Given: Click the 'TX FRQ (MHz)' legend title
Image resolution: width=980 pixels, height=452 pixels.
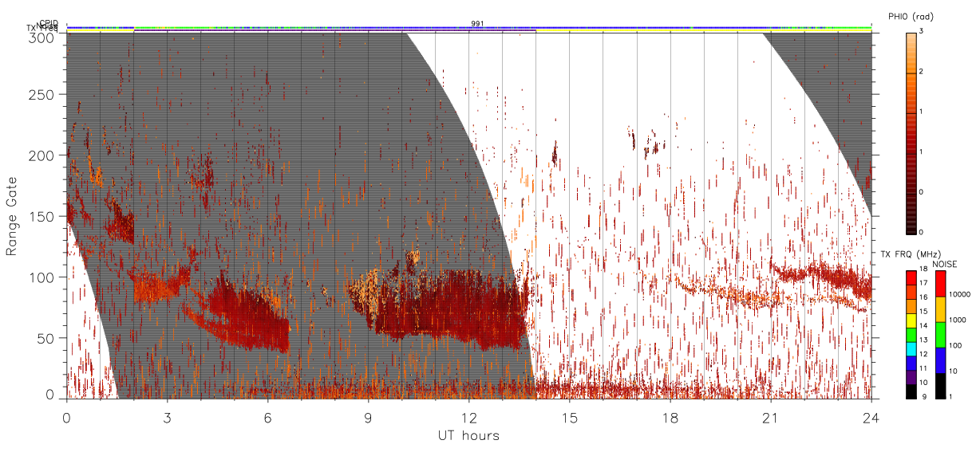Looking at the screenshot, I should point(911,254).
